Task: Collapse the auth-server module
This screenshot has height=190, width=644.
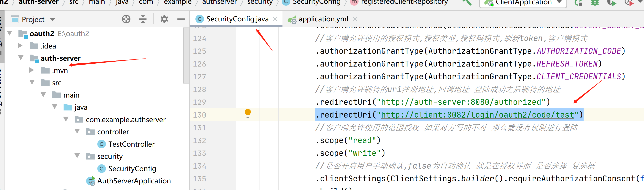Action: click(21, 58)
